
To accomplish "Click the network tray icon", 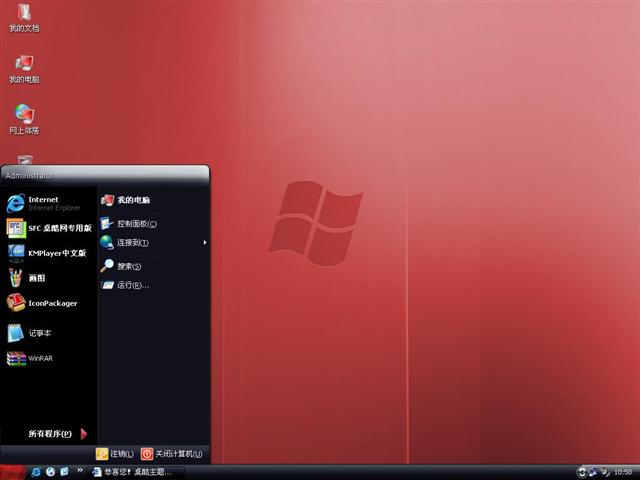I will pyautogui.click(x=592, y=473).
